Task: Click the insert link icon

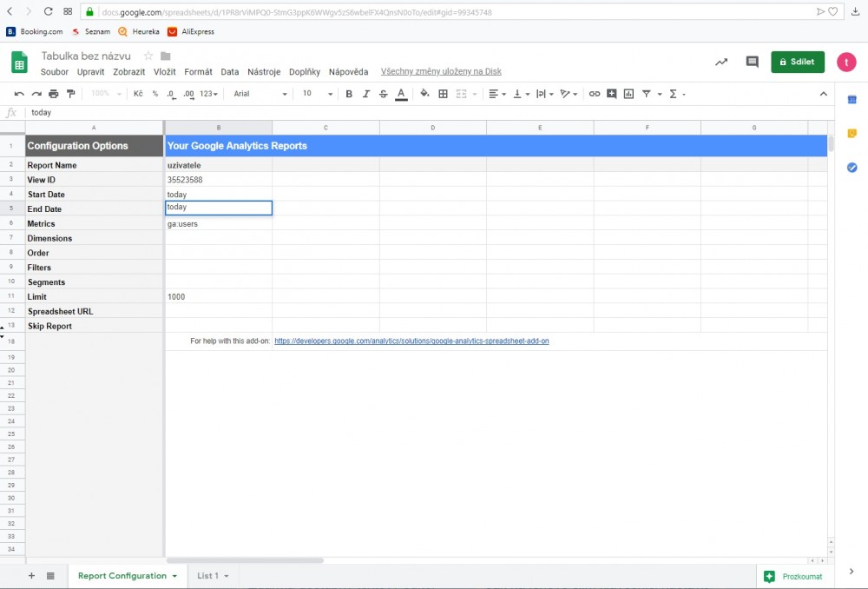Action: (595, 94)
